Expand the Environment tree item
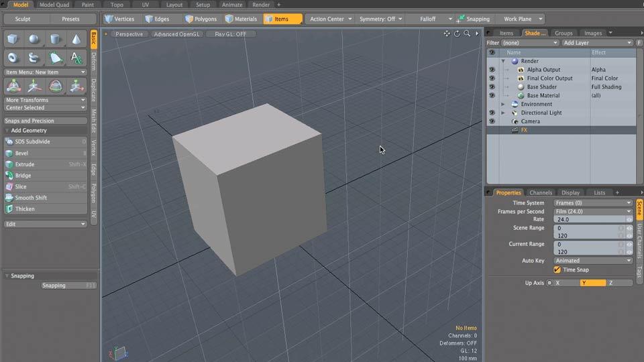Viewport: 644px width, 362px height. click(x=503, y=104)
